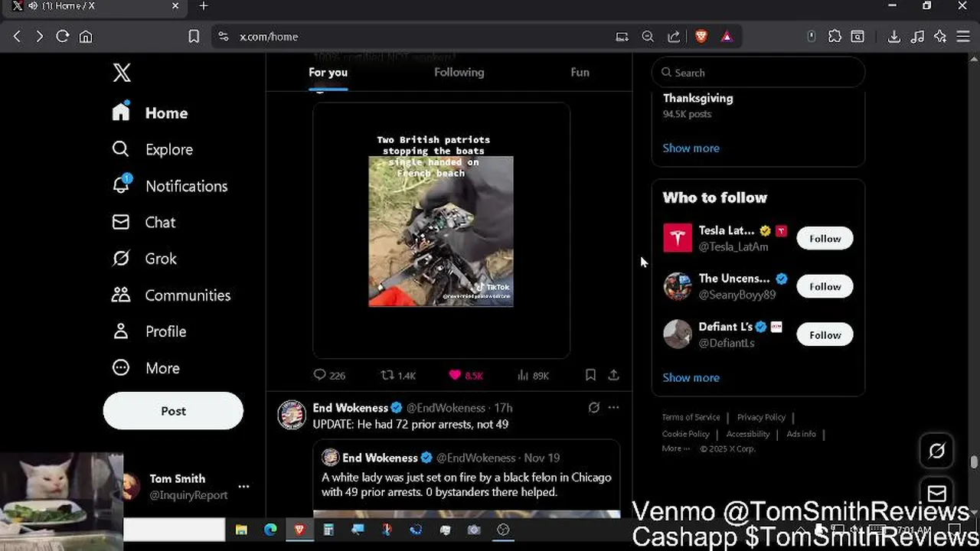Click the Post button
Viewport: 980px width, 551px height.
[x=173, y=411]
